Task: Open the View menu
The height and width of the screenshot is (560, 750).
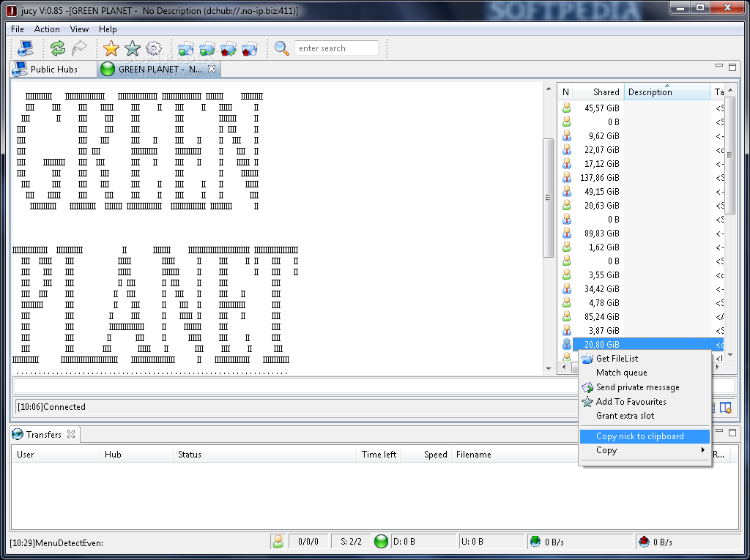Action: pyautogui.click(x=79, y=29)
